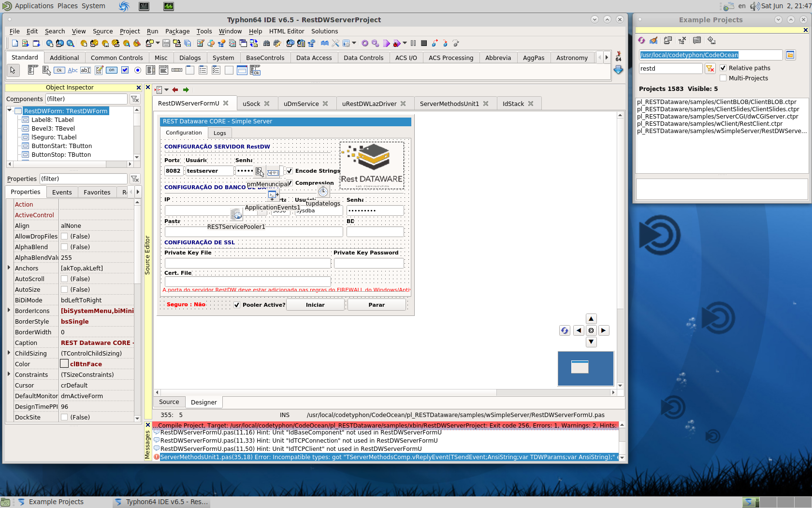Select the wClient/RestClient.ctpr project entry

[x=710, y=124]
